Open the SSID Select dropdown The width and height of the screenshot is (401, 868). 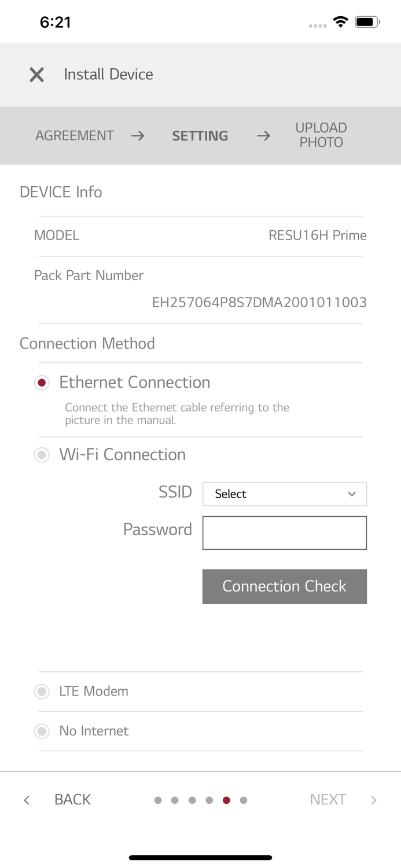284,494
